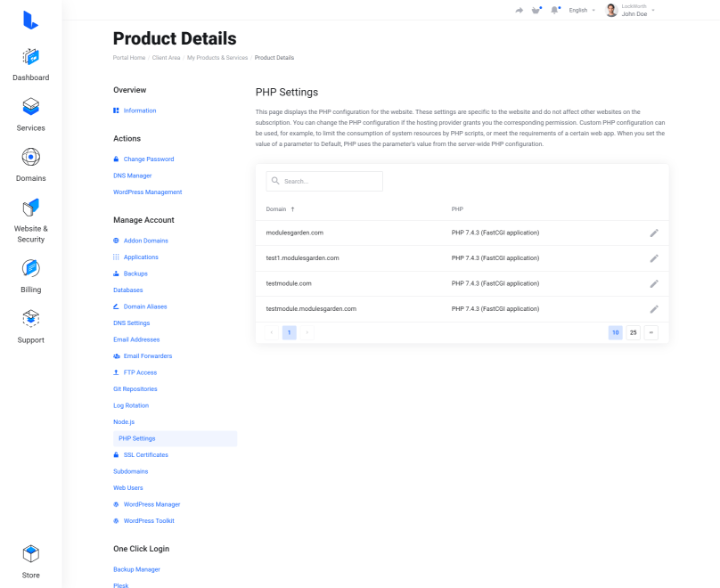This screenshot has height=588, width=720.
Task: Open Backup Manager one click login
Action: coord(136,569)
